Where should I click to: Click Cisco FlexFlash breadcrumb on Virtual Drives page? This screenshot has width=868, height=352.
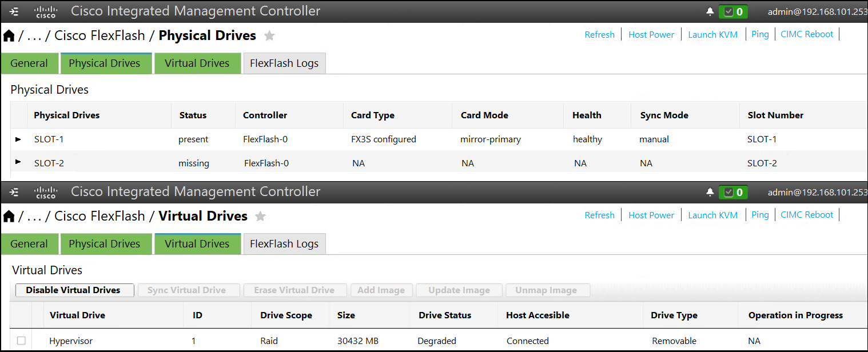coord(99,217)
